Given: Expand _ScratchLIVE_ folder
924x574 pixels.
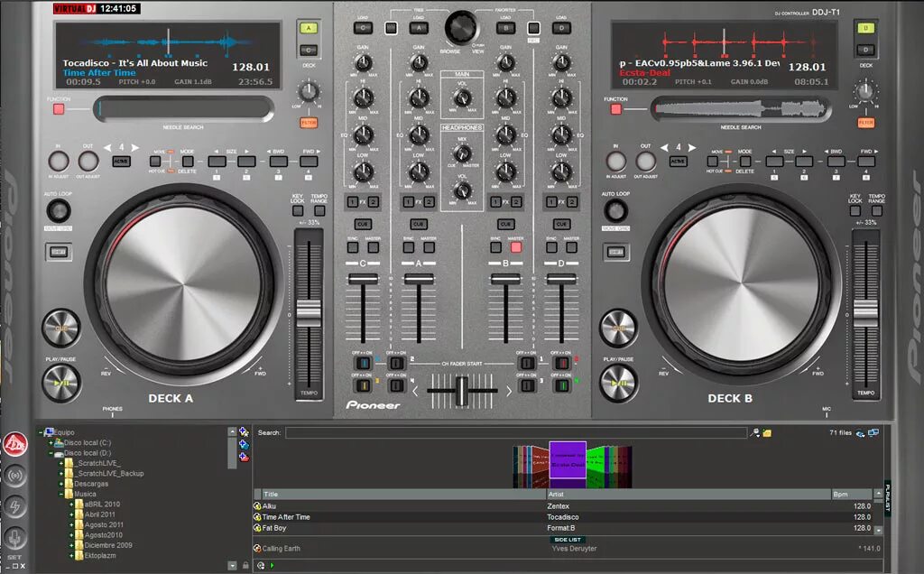Looking at the screenshot, I should tap(61, 463).
